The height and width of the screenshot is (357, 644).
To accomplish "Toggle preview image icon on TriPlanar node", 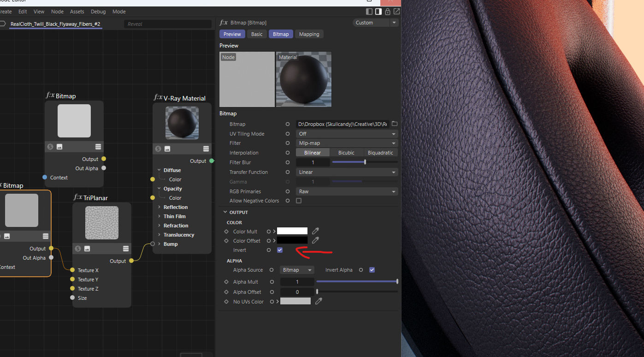I will [x=87, y=249].
